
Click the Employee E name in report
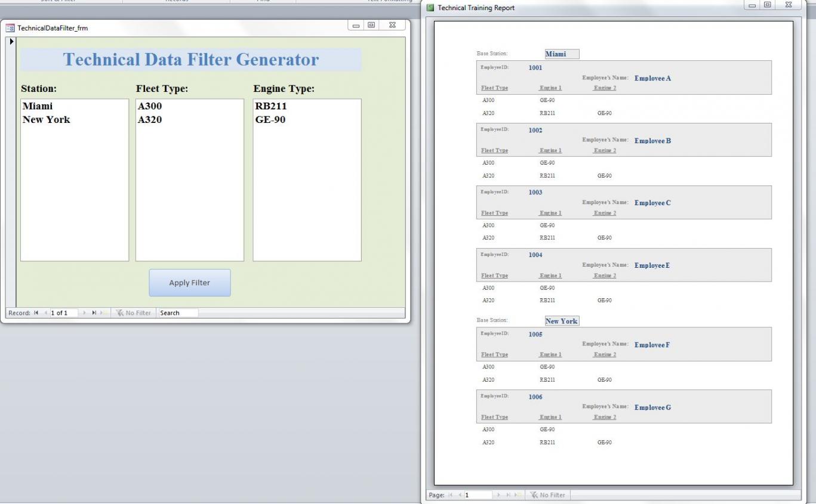(x=652, y=265)
